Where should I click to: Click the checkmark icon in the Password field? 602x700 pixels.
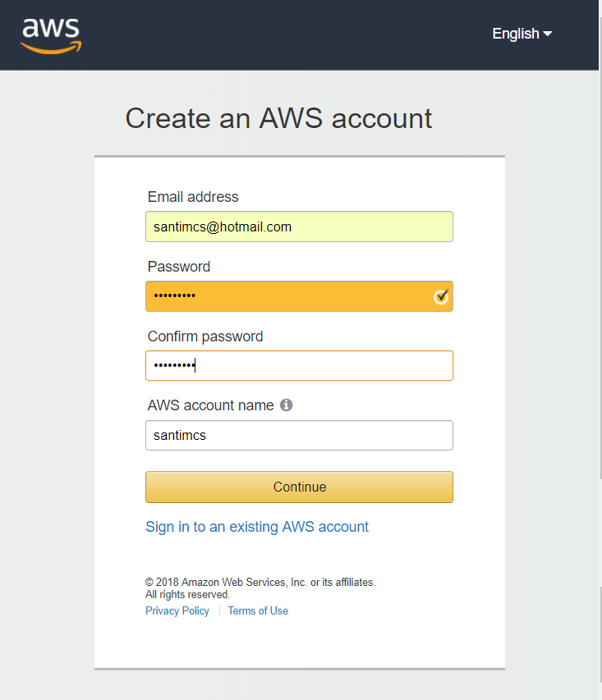441,296
